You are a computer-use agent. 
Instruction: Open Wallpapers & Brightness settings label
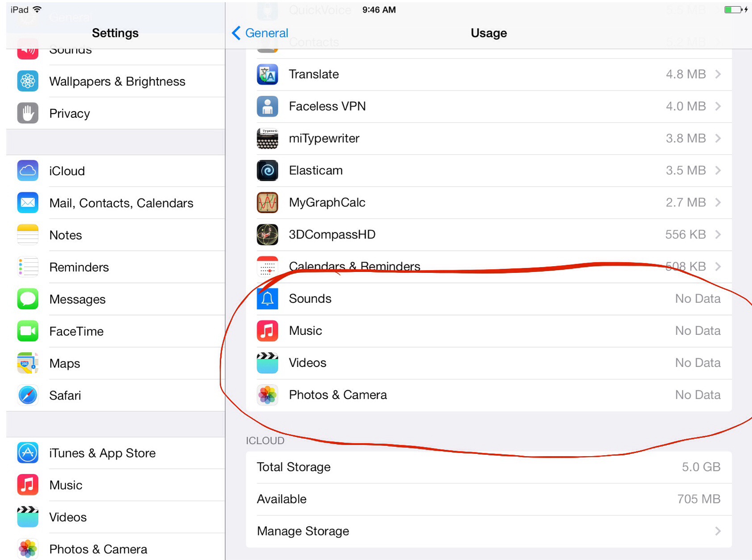coord(117,82)
